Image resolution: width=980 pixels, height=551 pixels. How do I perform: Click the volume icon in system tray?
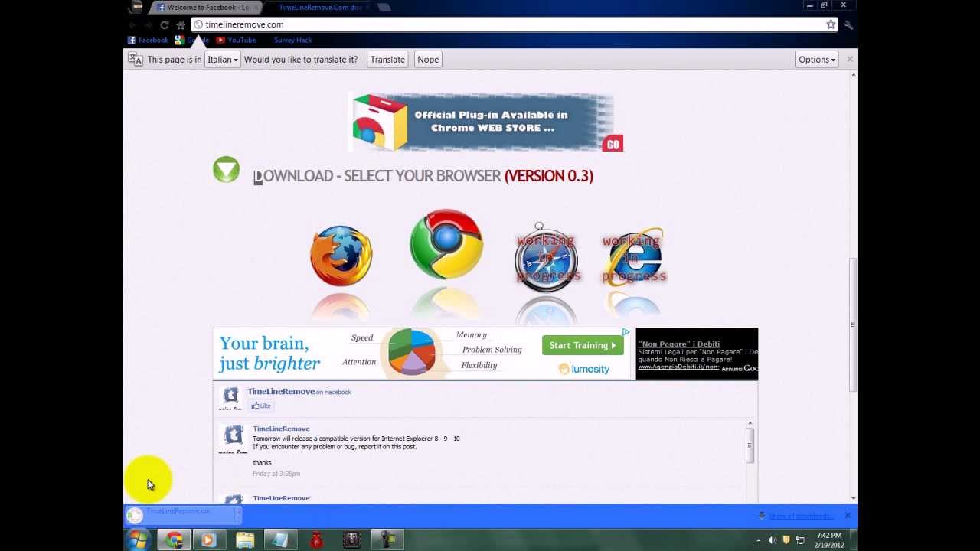tap(773, 540)
